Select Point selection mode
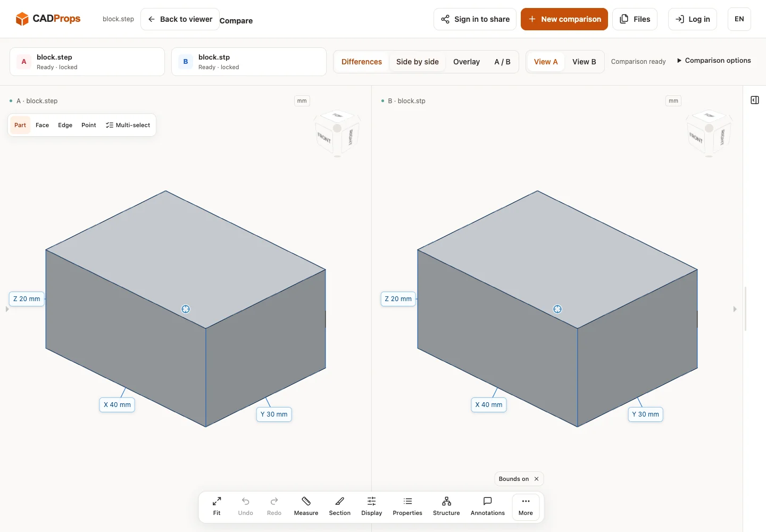766x532 pixels. tap(89, 125)
